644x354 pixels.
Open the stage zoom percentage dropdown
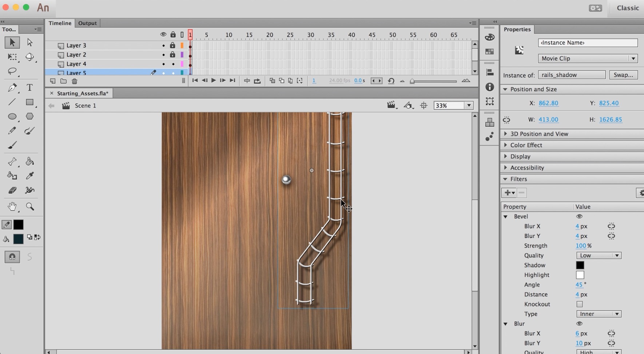(469, 106)
